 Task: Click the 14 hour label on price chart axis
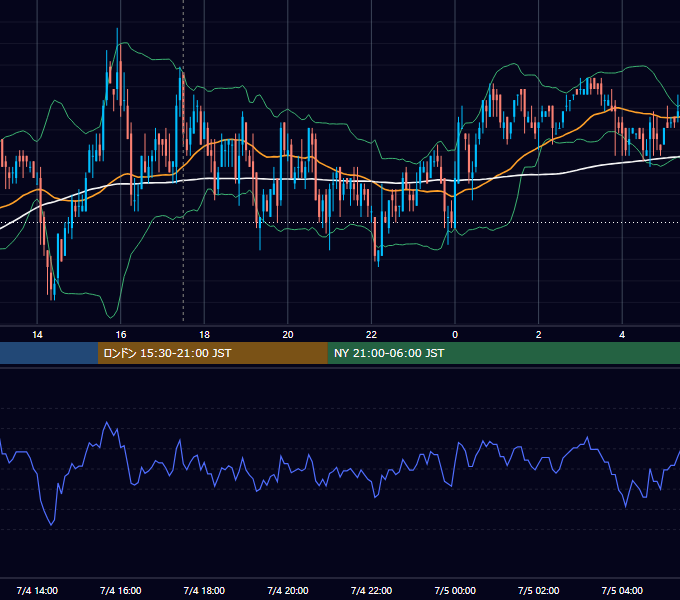click(x=37, y=335)
